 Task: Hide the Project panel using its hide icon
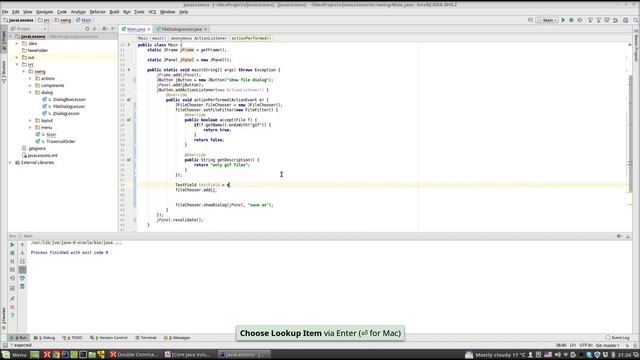coord(113,29)
